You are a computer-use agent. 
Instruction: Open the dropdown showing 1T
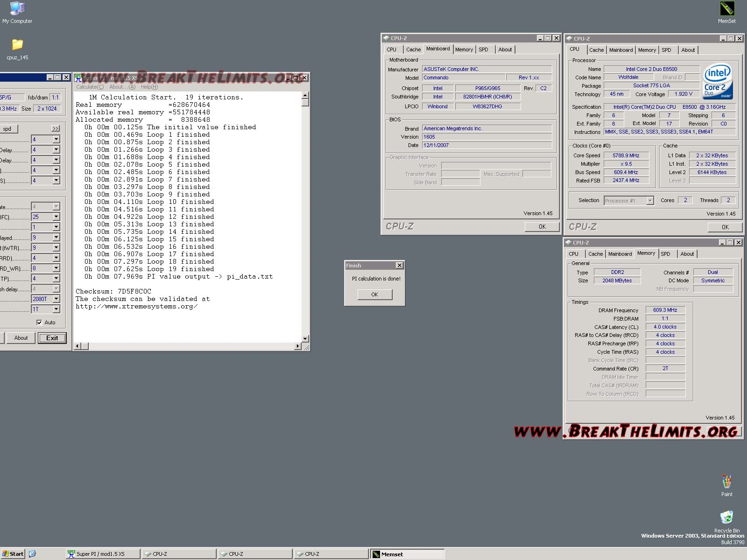[x=56, y=309]
